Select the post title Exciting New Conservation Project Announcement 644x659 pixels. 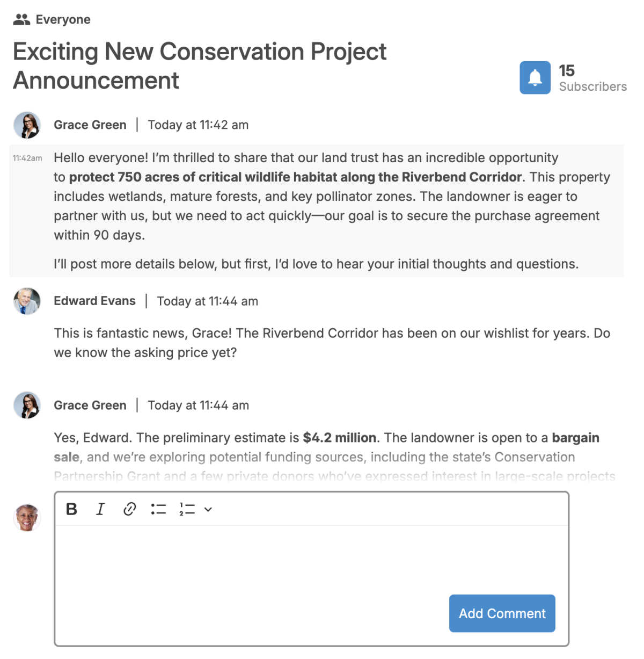tap(199, 66)
